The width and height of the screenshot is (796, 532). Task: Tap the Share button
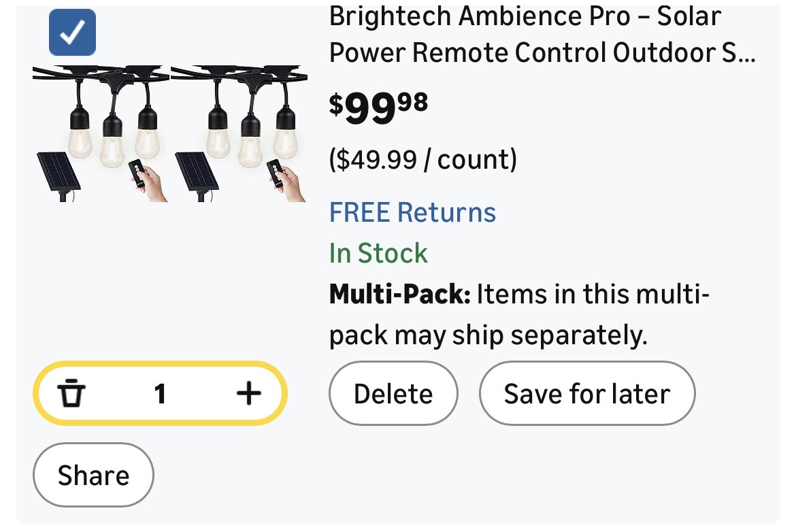pos(93,475)
